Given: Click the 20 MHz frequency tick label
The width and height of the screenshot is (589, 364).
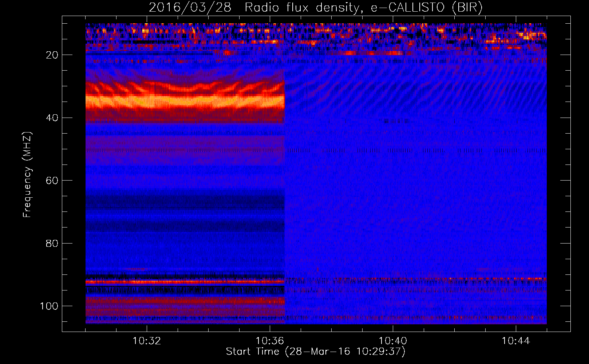Looking at the screenshot, I should pyautogui.click(x=52, y=55).
